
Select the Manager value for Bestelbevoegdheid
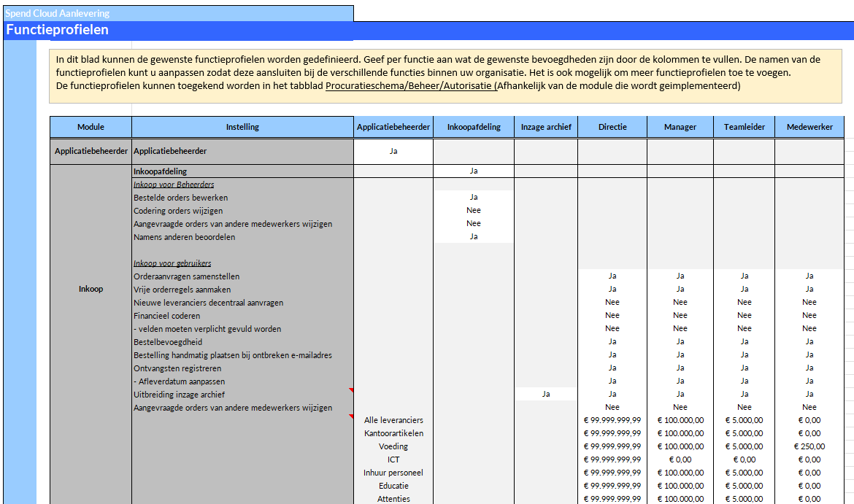(x=680, y=342)
